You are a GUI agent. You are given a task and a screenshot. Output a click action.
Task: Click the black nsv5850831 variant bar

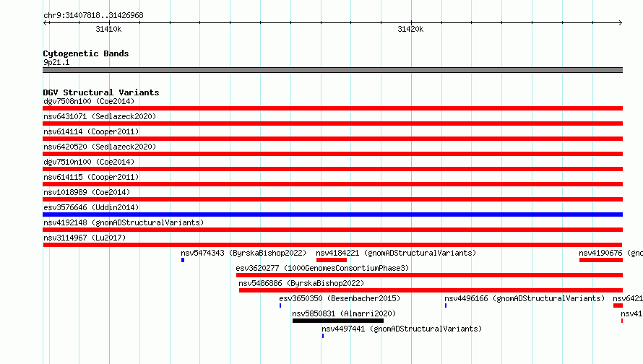tap(338, 321)
